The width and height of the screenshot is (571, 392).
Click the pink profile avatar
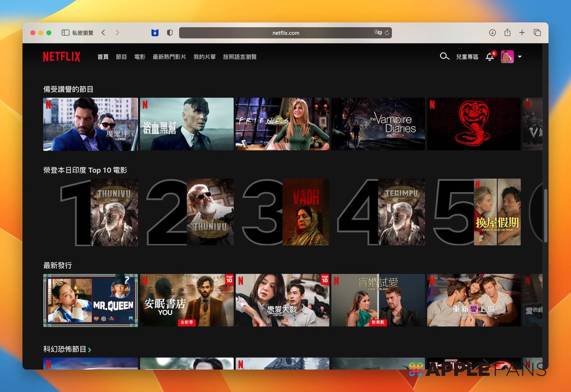tap(507, 57)
